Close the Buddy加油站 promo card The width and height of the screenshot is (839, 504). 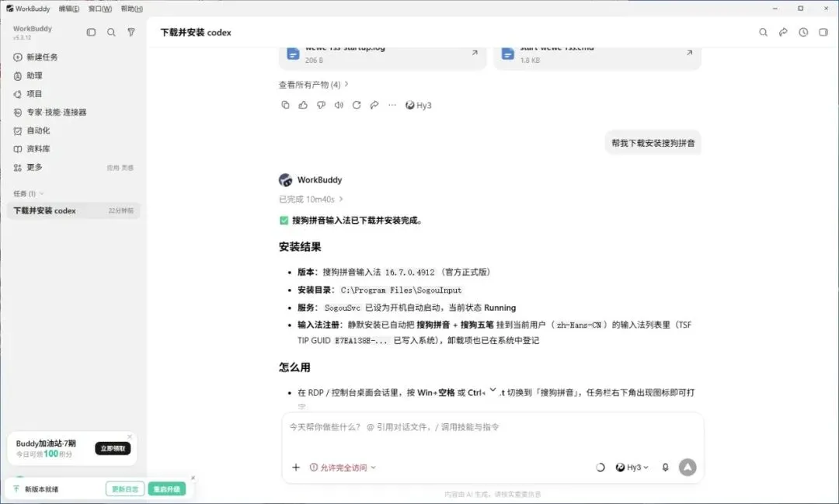click(x=130, y=436)
